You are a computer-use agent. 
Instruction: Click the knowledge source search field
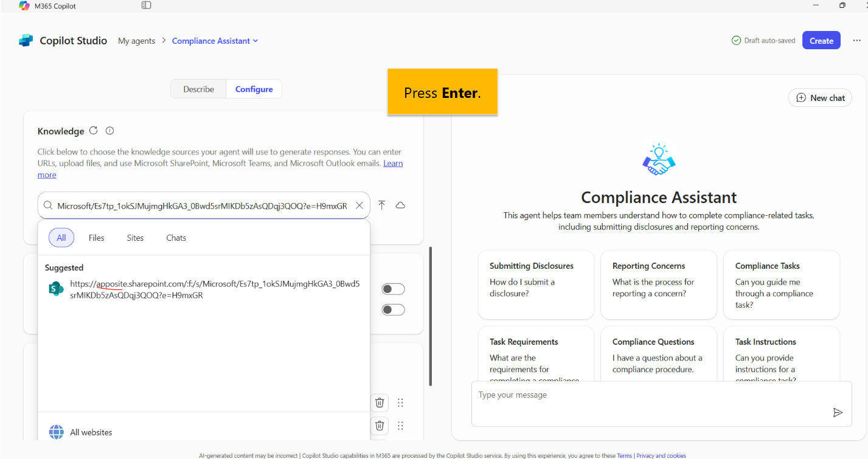click(203, 205)
